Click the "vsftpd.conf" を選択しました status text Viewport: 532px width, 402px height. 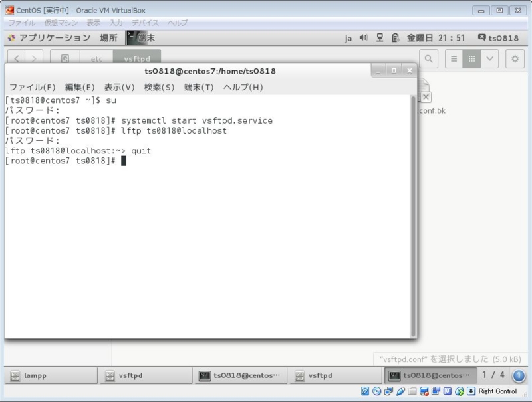(450, 359)
